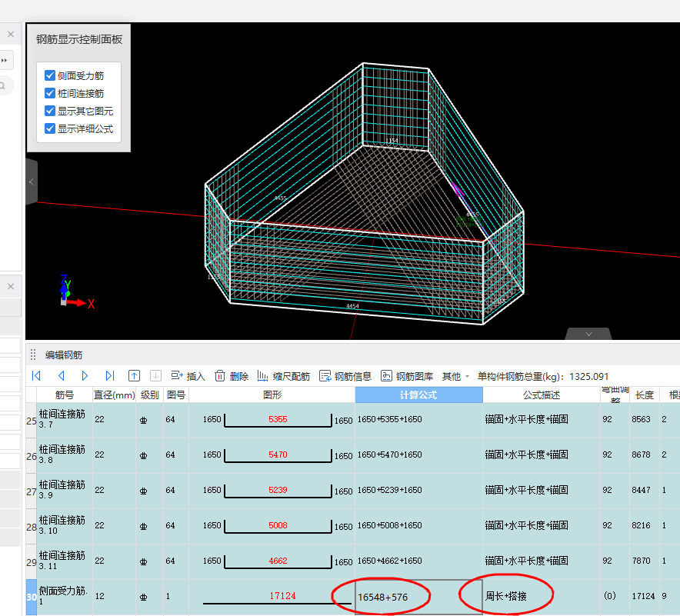This screenshot has width=680, height=616.
Task: Uncheck 显示详细公式 option
Action: (x=50, y=128)
